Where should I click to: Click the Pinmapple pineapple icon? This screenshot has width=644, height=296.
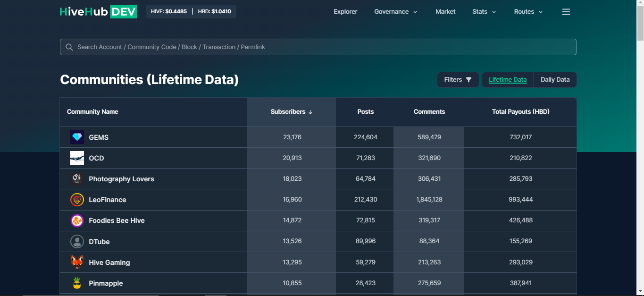click(x=77, y=283)
